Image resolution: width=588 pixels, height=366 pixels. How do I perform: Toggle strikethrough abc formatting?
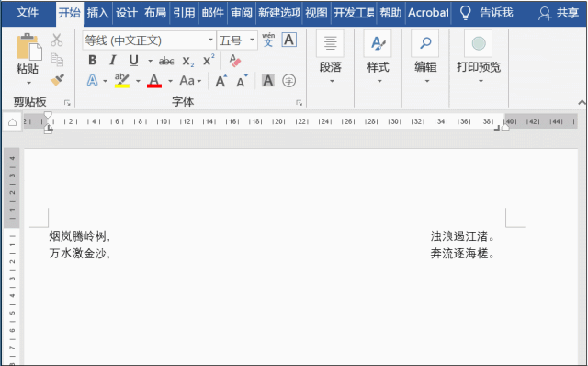tap(166, 61)
